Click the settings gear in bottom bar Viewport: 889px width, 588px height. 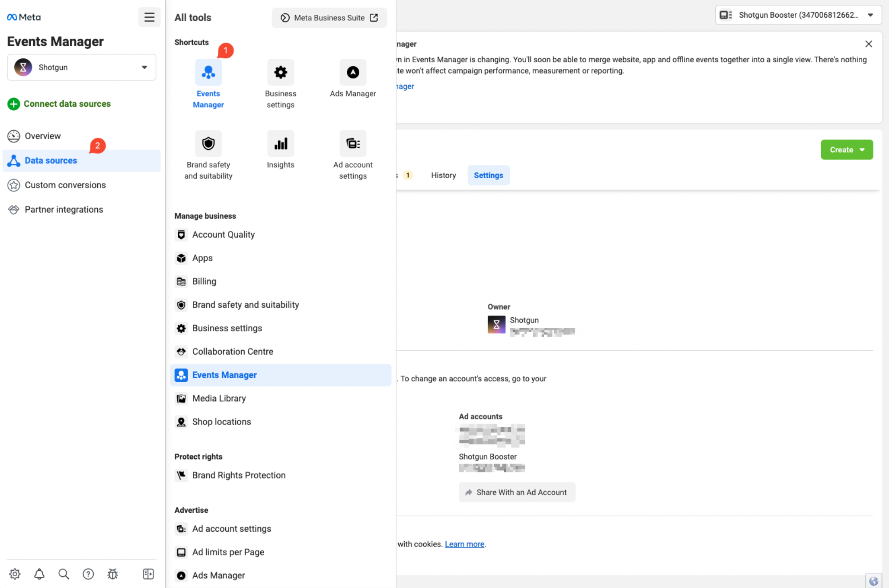(15, 574)
